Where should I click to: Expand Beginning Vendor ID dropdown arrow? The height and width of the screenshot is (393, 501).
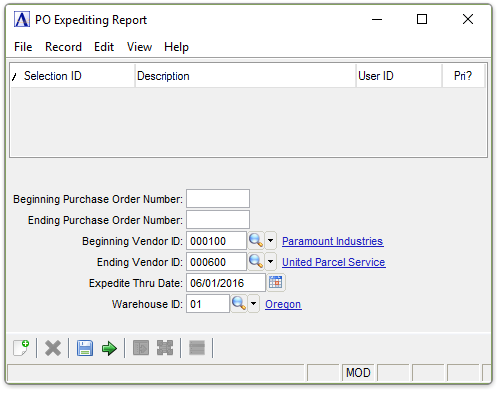point(271,240)
